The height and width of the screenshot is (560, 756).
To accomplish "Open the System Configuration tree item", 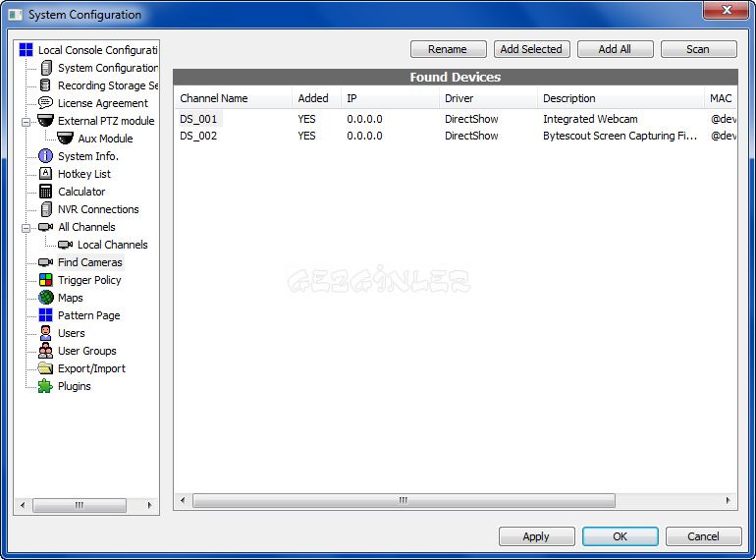I will click(x=108, y=68).
